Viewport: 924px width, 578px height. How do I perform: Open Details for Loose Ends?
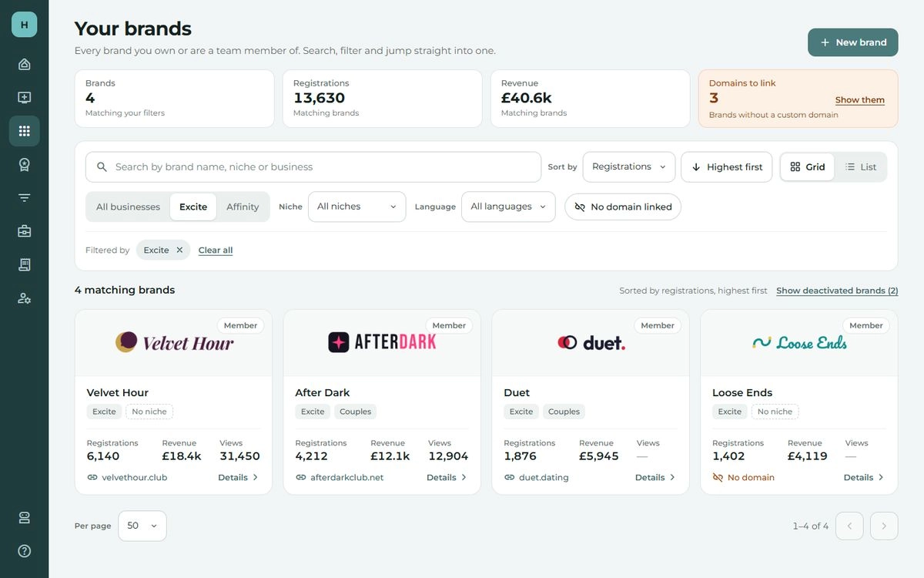pyautogui.click(x=865, y=478)
